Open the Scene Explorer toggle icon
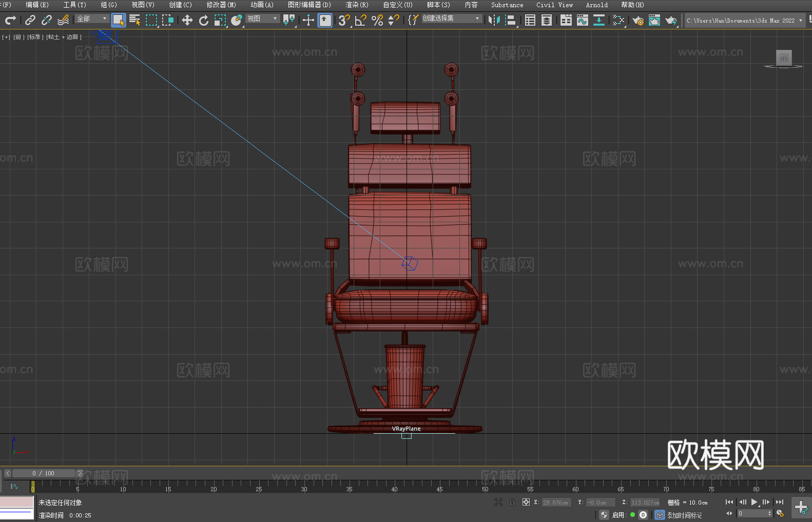This screenshot has height=522, width=812. click(x=530, y=20)
